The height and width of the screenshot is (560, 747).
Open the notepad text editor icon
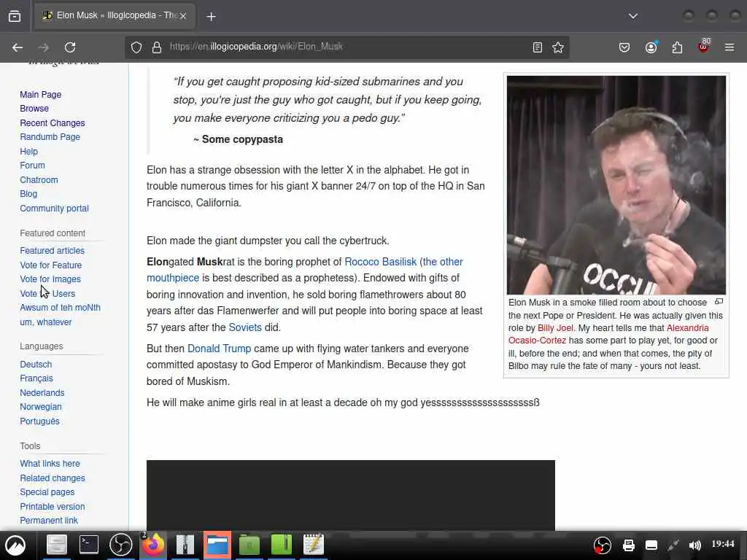314,545
